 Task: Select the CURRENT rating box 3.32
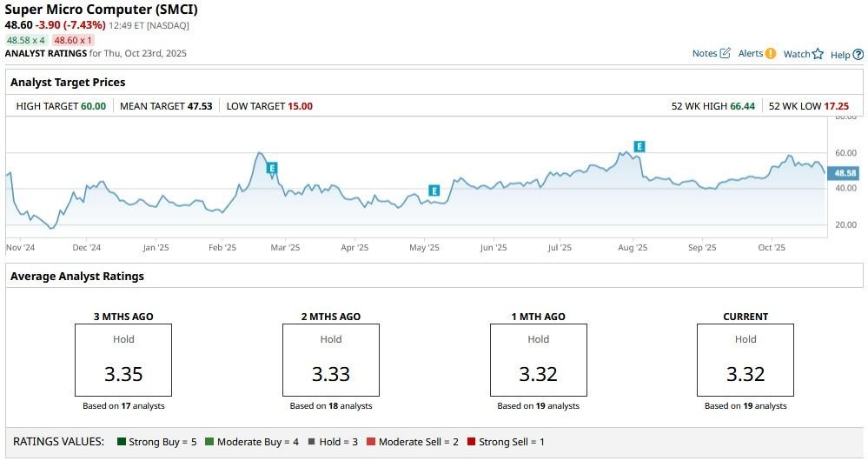745,360
